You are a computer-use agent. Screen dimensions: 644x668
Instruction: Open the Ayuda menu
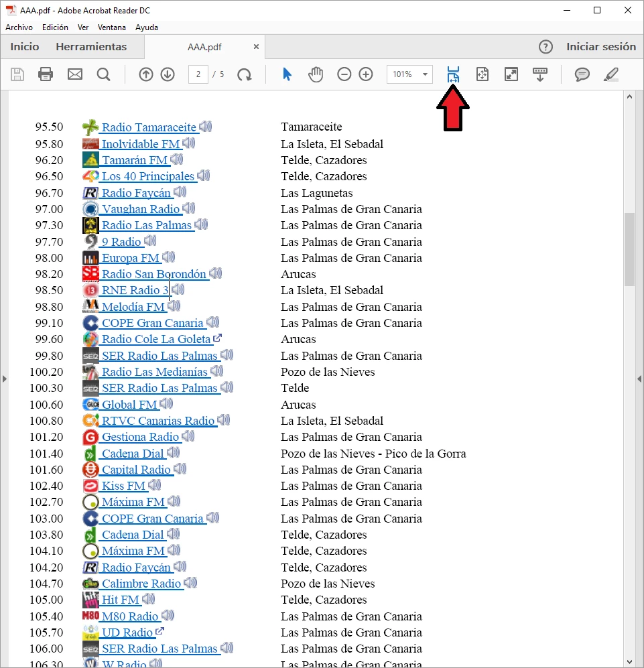click(x=147, y=27)
